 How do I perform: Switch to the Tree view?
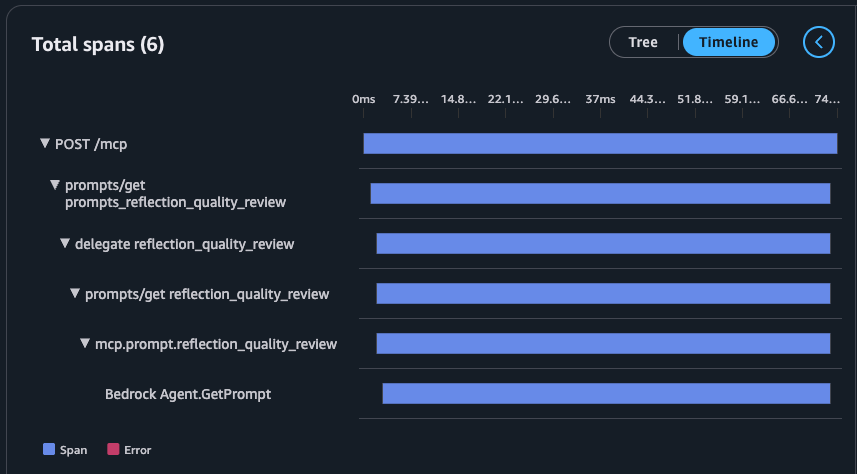[643, 42]
